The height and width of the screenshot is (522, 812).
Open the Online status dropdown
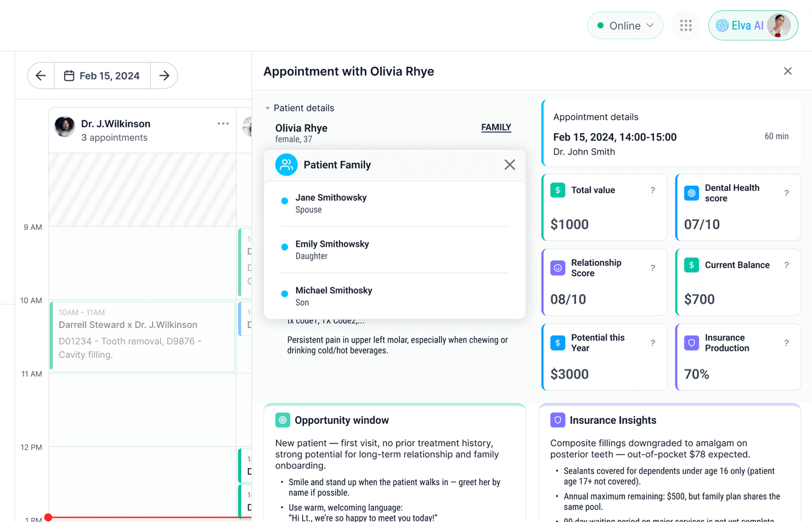tap(625, 26)
